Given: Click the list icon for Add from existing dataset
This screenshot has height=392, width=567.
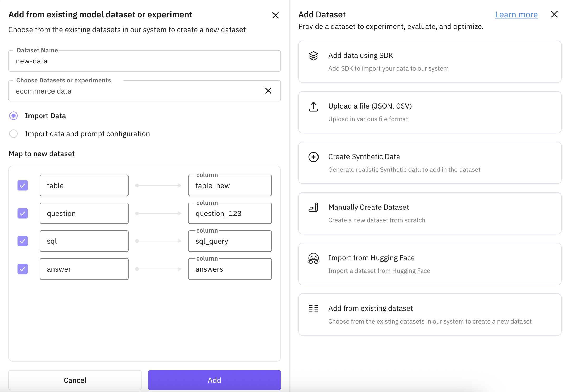Looking at the screenshot, I should click(313, 309).
